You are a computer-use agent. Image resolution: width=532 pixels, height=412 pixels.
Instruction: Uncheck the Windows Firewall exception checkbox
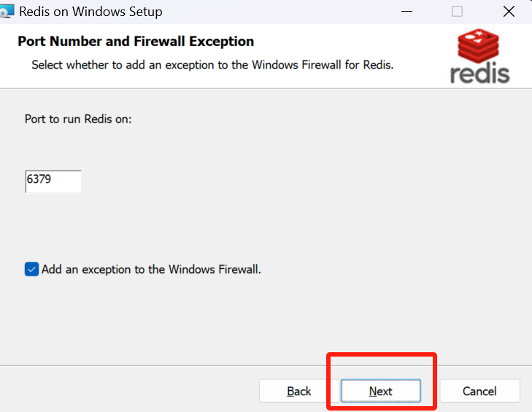click(x=31, y=269)
